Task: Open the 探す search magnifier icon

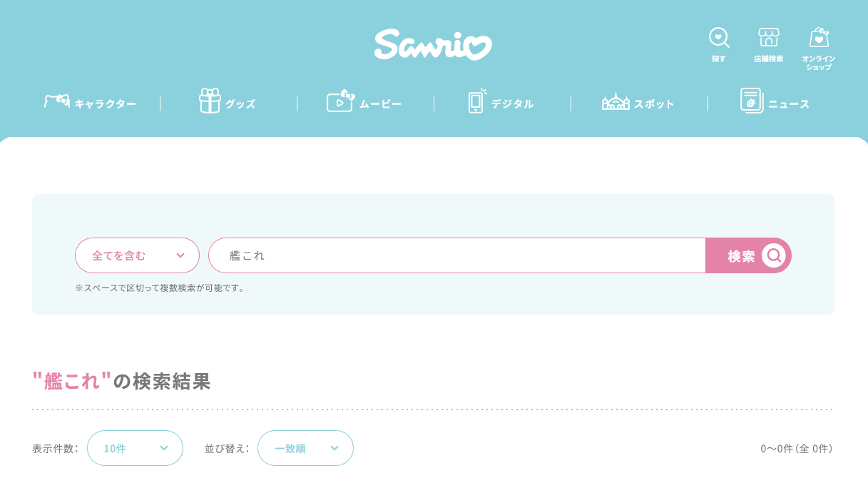Action: [718, 37]
